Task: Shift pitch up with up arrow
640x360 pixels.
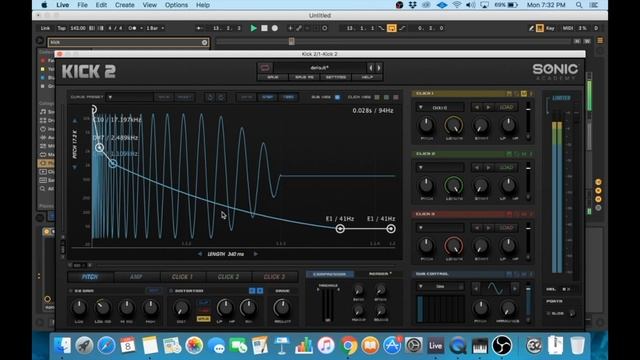Action: (x=75, y=121)
